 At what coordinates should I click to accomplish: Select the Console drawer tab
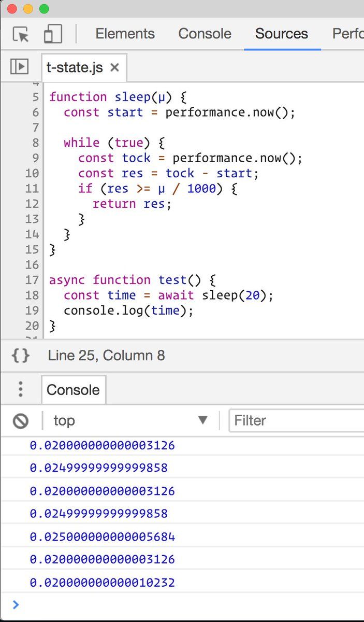click(73, 390)
